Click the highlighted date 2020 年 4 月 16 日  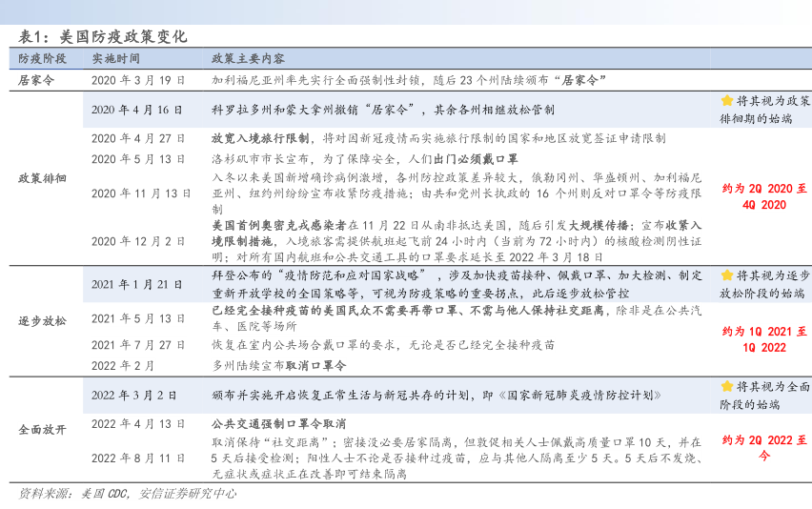click(x=137, y=110)
